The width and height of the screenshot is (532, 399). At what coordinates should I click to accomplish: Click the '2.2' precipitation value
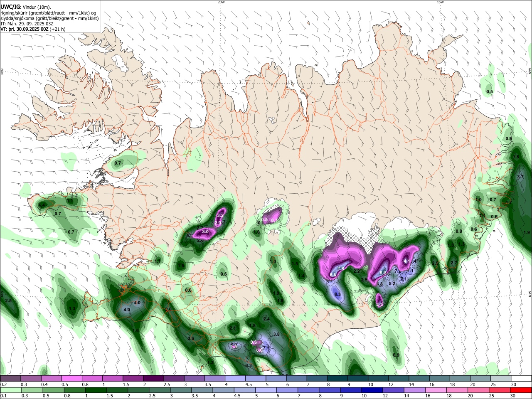coord(357,271)
